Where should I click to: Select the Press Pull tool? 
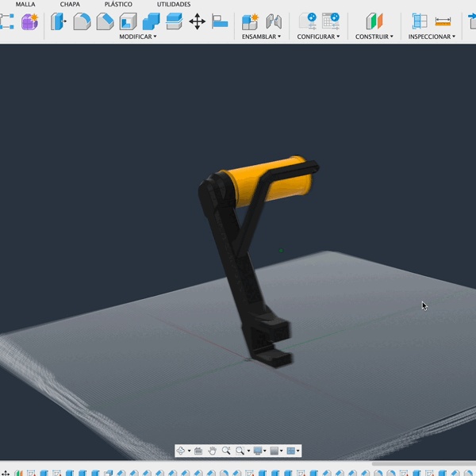59,21
